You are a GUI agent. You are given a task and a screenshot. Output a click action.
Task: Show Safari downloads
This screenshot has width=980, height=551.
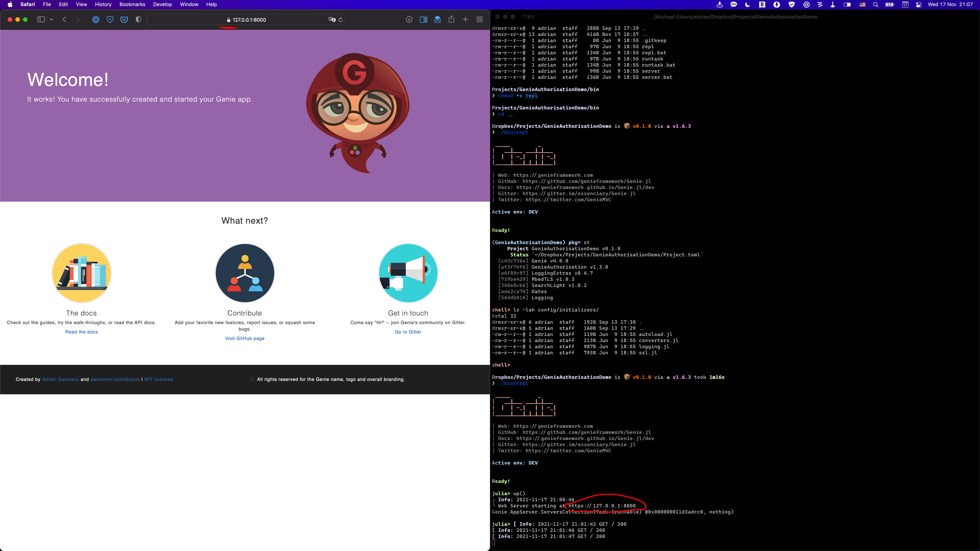(x=409, y=19)
